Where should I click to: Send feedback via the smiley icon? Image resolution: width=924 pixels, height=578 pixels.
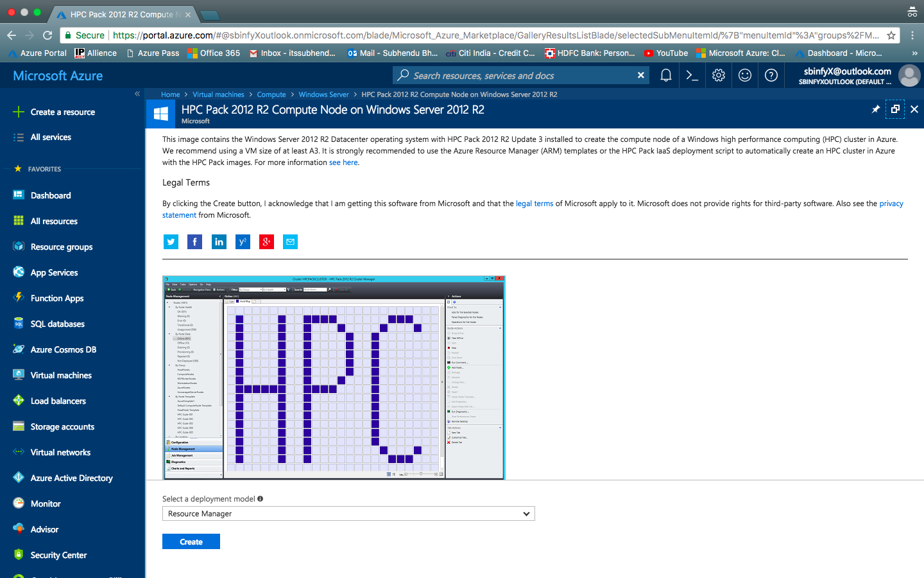(x=744, y=75)
